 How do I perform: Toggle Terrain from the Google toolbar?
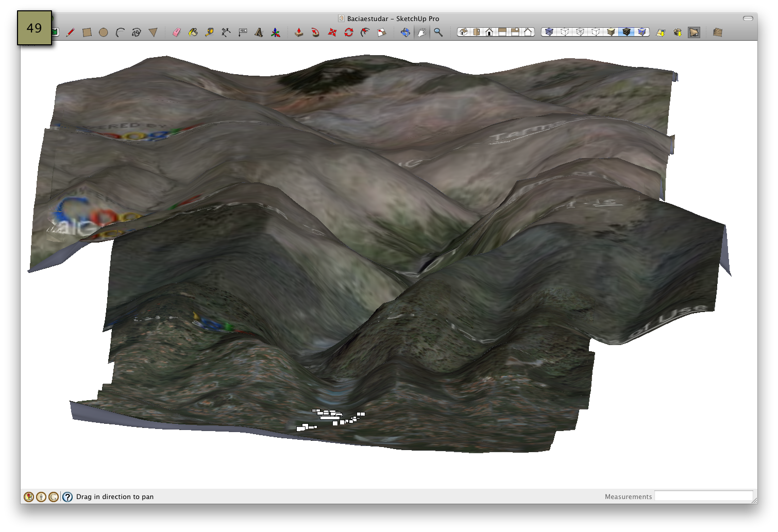pos(694,32)
